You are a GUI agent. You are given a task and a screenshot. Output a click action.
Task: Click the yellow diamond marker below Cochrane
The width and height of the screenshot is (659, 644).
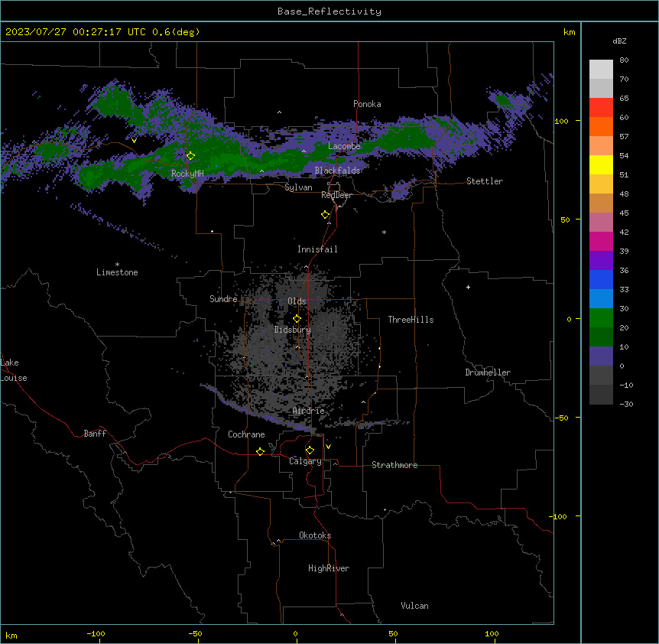pyautogui.click(x=260, y=451)
